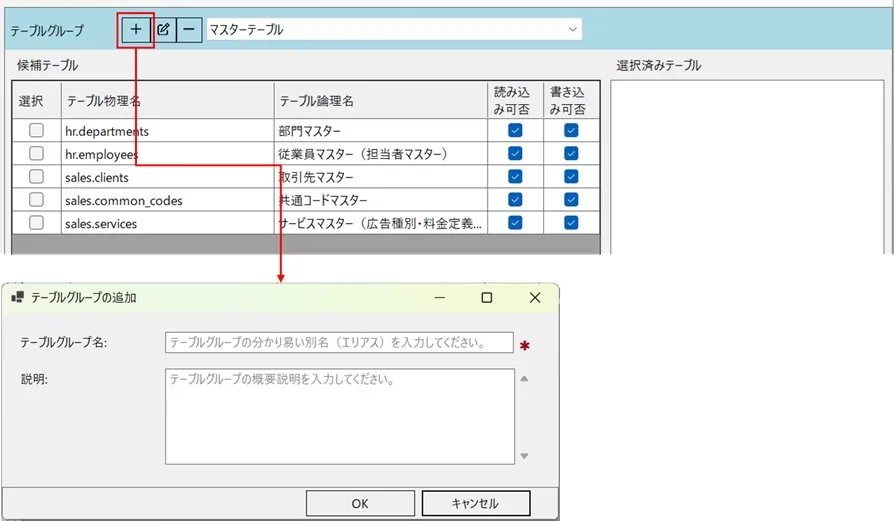Click the edit table group pencil icon
This screenshot has height=521, width=894.
pos(163,30)
